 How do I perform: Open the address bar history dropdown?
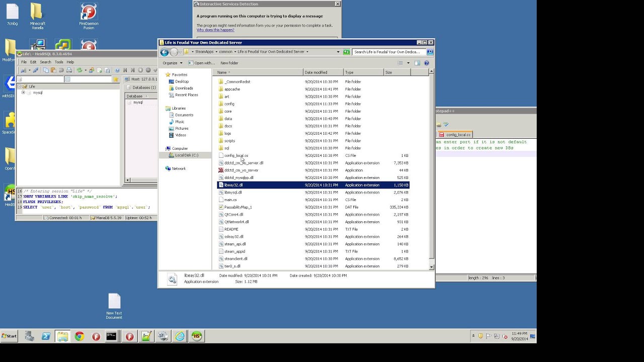pos(338,52)
